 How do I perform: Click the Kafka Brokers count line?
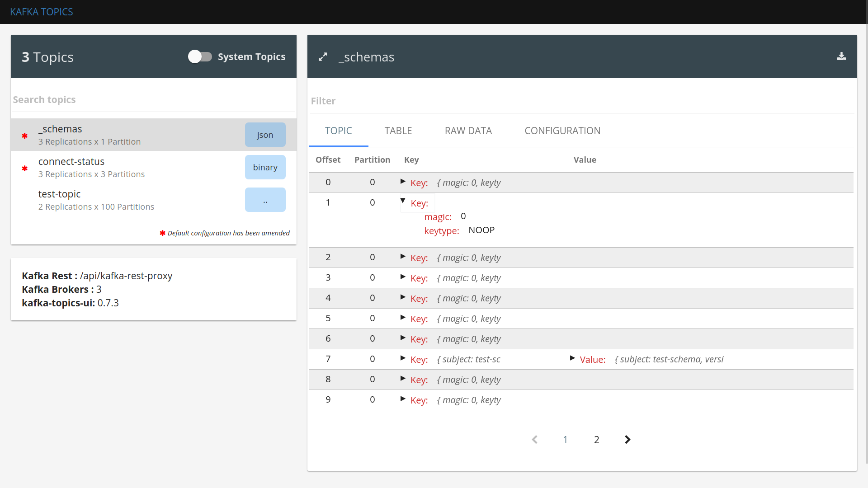pyautogui.click(x=61, y=290)
